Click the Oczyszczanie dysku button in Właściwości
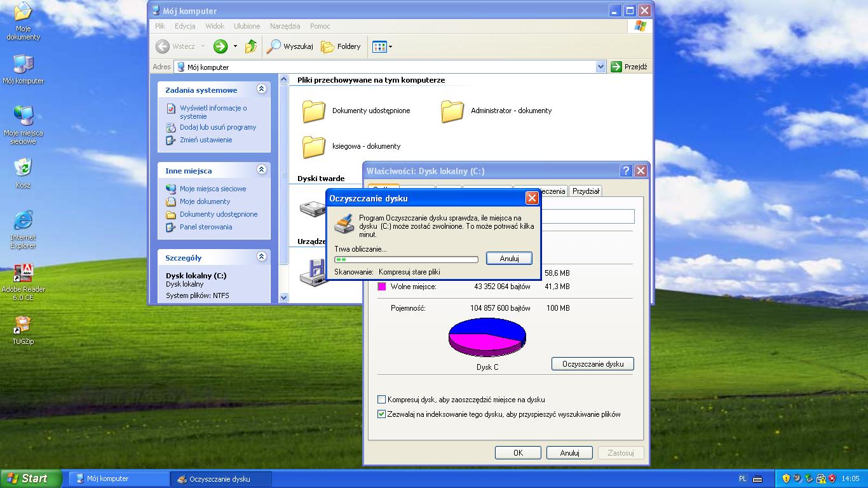 [x=593, y=364]
